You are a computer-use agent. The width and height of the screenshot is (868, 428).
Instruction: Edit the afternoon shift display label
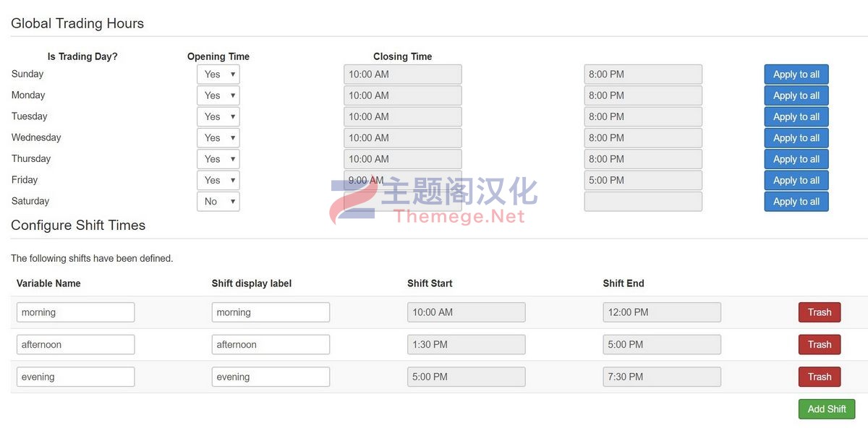[x=271, y=345]
